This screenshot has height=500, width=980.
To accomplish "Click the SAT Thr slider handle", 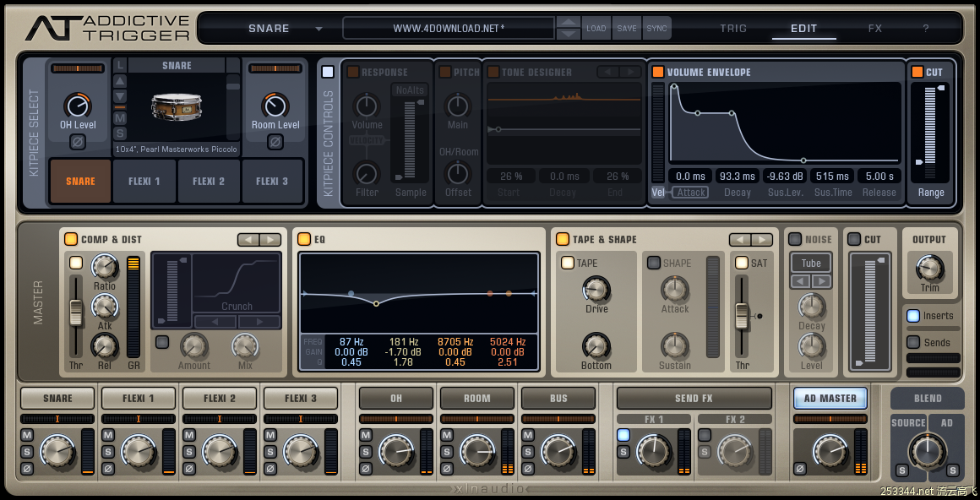I will point(742,316).
